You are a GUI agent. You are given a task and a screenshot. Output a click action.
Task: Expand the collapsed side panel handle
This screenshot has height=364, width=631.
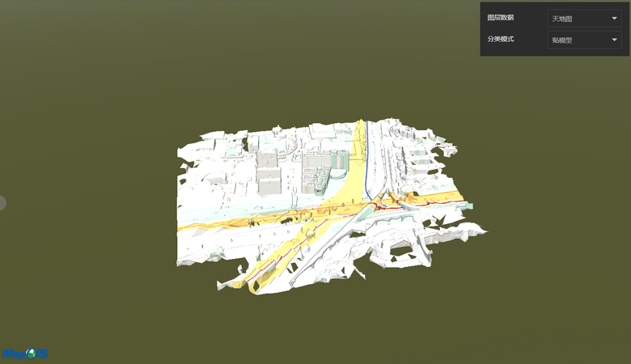point(2,203)
